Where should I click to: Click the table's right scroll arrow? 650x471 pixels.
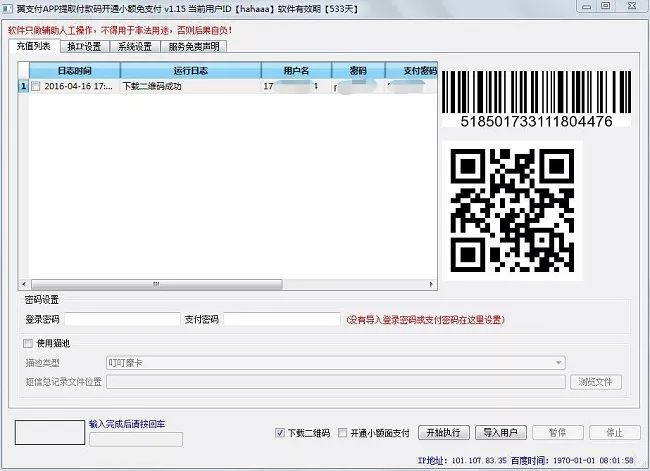431,284
